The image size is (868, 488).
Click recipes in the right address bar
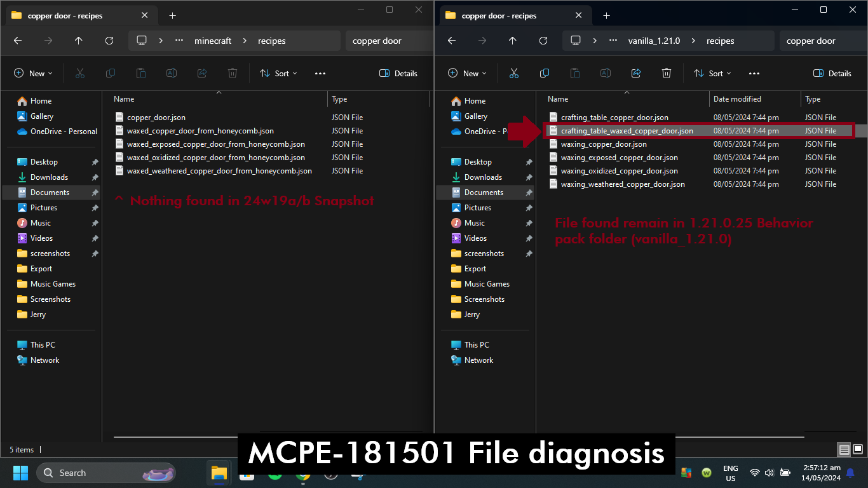tap(721, 41)
